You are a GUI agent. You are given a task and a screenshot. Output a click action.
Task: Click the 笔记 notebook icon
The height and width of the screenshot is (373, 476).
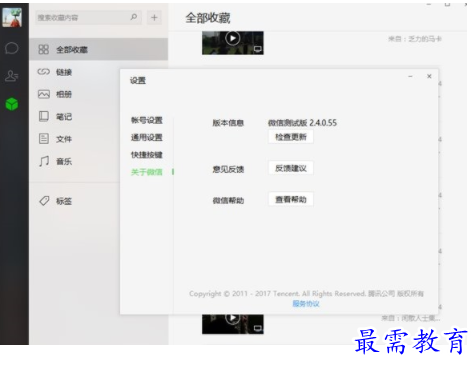44,116
